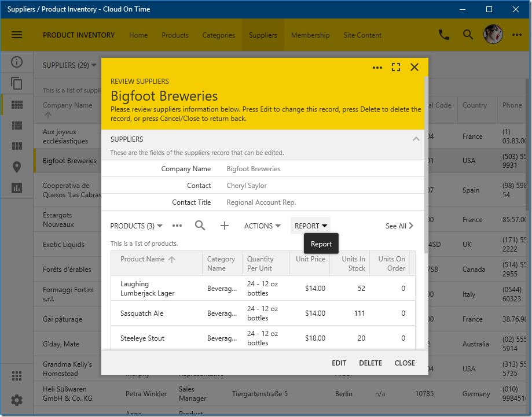The height and width of the screenshot is (417, 532).
Task: Select the Forêts d'érables supplier row
Action: [68, 269]
